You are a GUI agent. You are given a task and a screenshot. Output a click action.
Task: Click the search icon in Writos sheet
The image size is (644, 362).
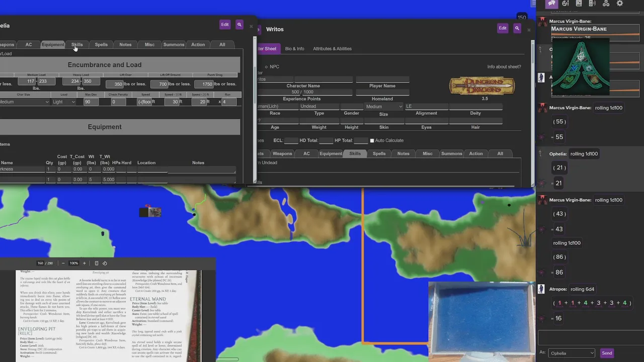517,28
